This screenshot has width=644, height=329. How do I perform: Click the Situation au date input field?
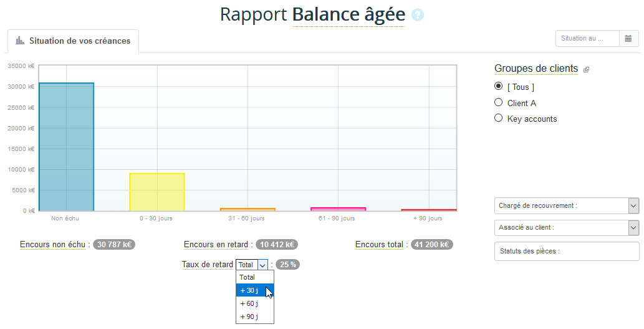point(587,39)
